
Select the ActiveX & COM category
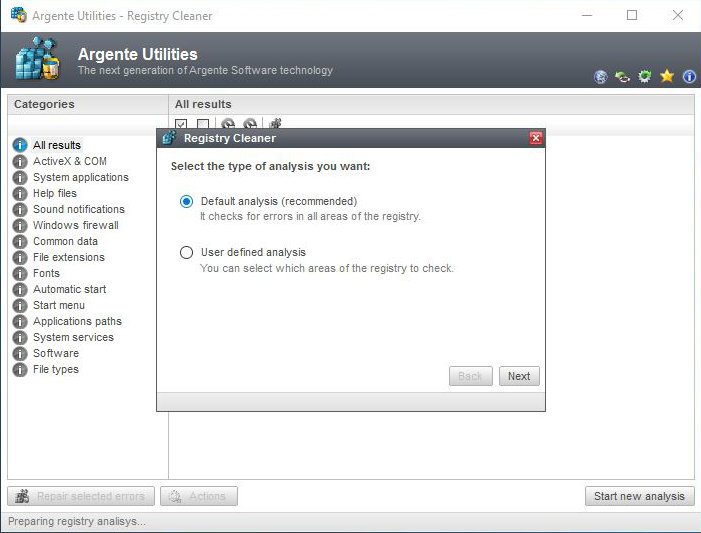[x=69, y=161]
